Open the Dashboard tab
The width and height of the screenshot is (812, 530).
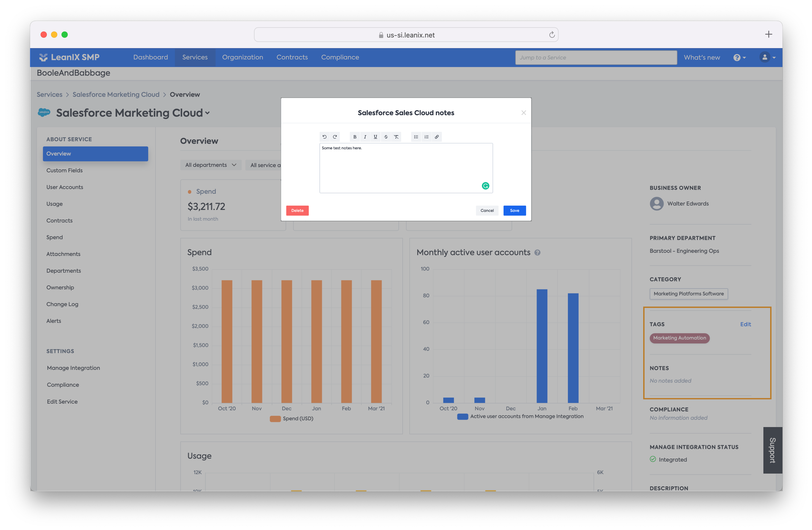tap(150, 57)
